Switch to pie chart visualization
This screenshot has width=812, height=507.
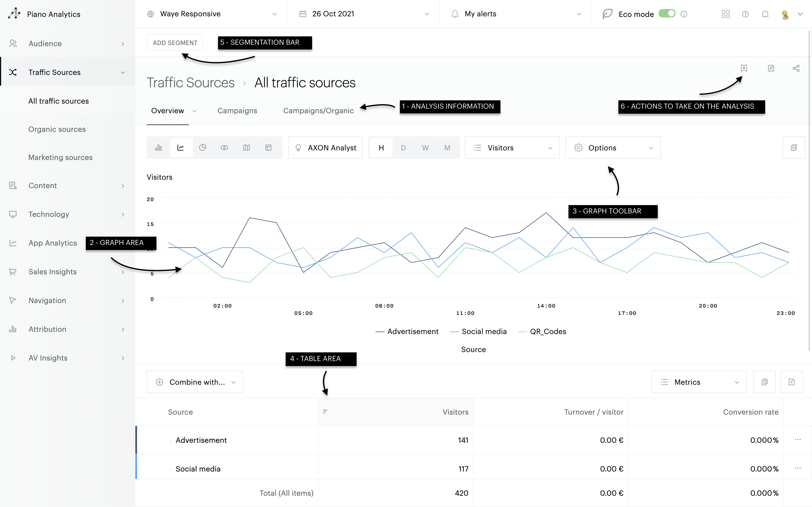tap(202, 148)
